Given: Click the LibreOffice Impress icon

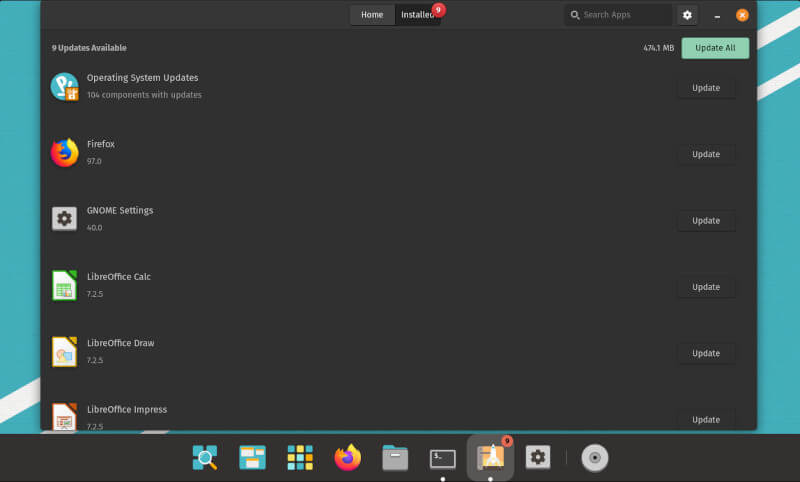Looking at the screenshot, I should [x=64, y=416].
